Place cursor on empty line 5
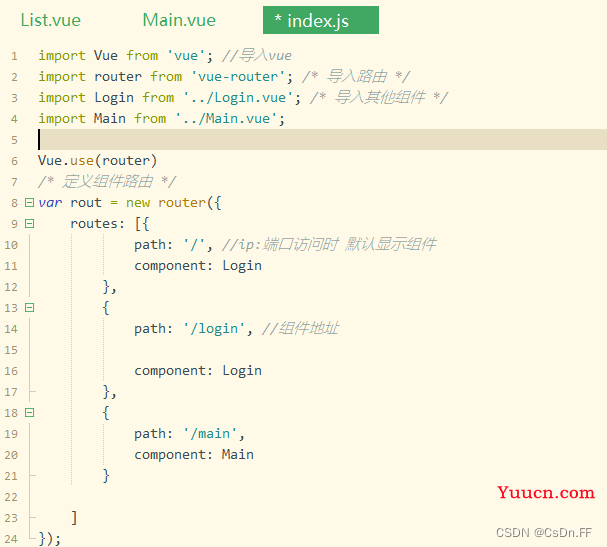This screenshot has width=607, height=547. click(x=322, y=140)
